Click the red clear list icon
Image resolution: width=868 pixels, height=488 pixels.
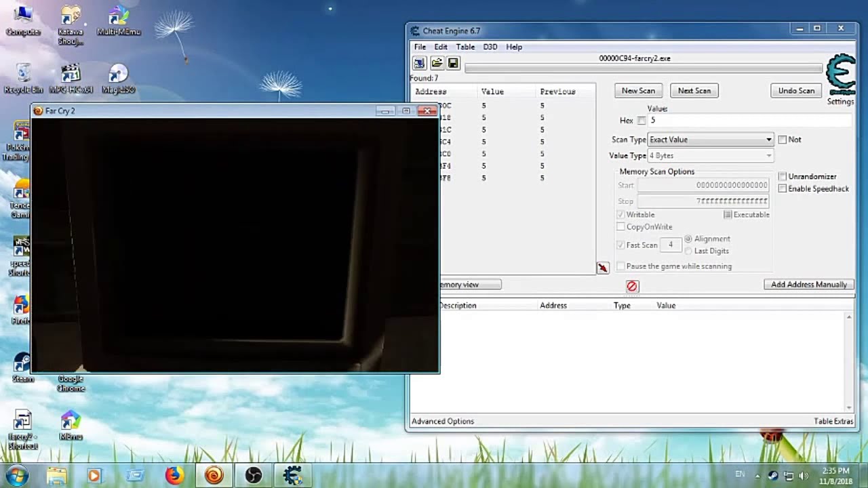632,286
